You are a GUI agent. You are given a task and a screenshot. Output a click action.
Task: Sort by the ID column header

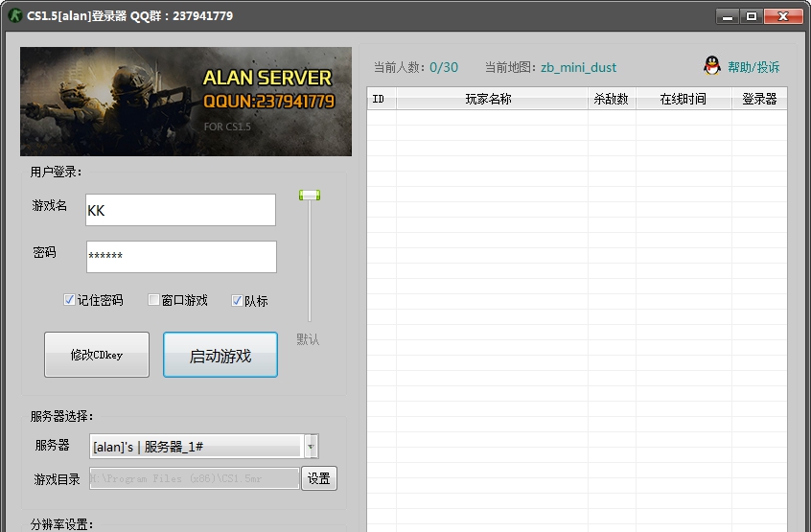[382, 99]
